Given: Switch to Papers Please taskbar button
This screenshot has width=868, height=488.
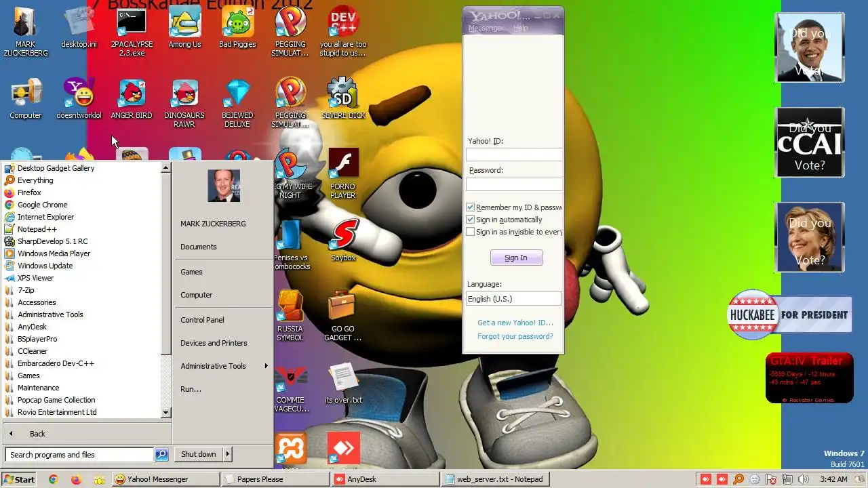Looking at the screenshot, I should coord(275,479).
